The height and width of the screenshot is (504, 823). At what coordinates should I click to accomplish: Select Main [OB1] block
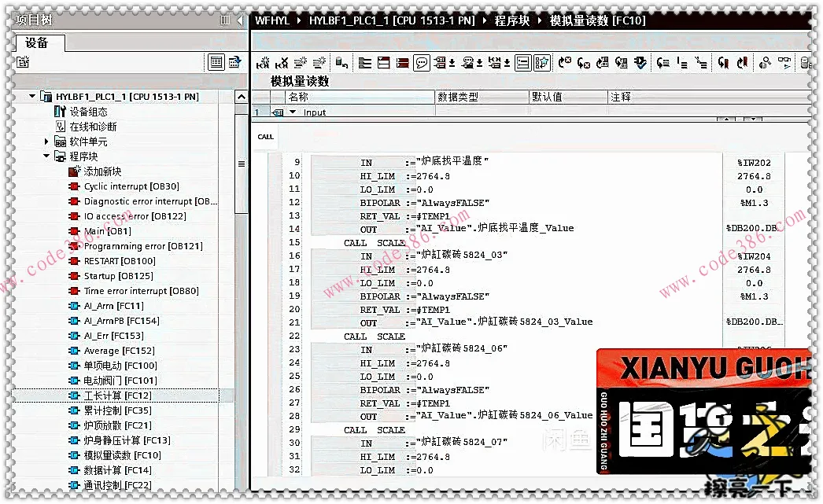pyautogui.click(x=108, y=231)
